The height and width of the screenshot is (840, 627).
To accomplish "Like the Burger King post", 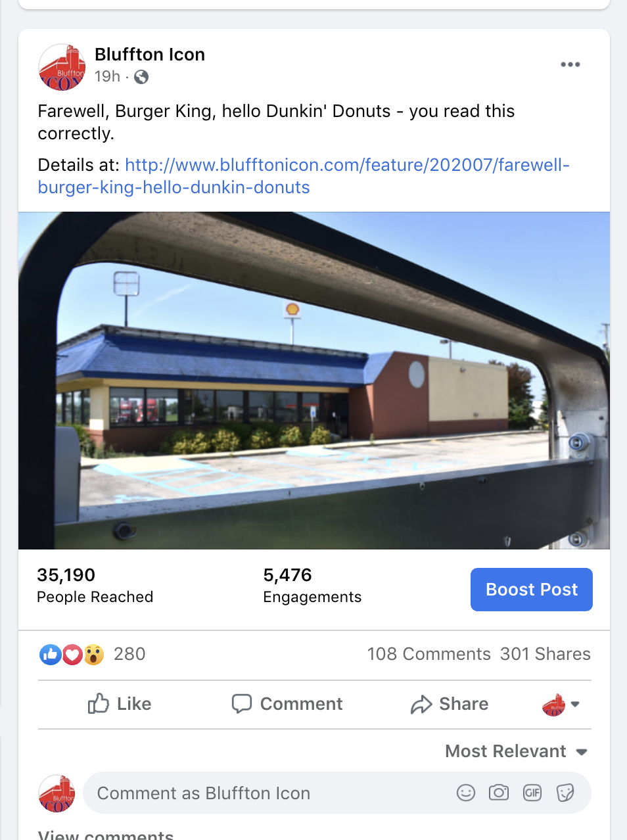I will pyautogui.click(x=120, y=704).
